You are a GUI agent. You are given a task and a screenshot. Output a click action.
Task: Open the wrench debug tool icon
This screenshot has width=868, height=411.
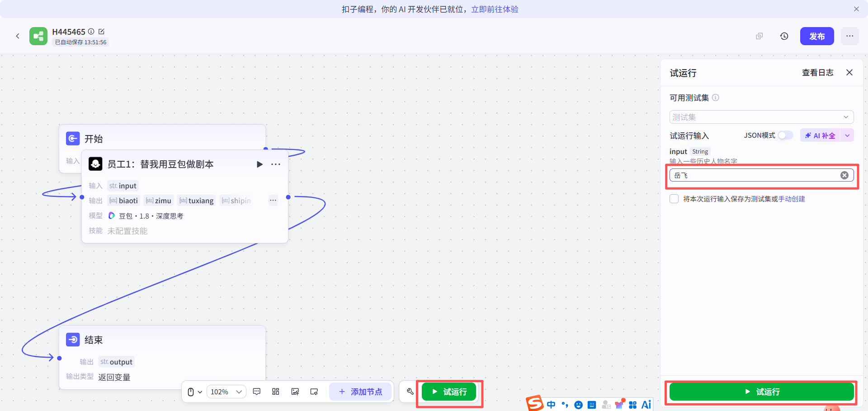pyautogui.click(x=410, y=392)
